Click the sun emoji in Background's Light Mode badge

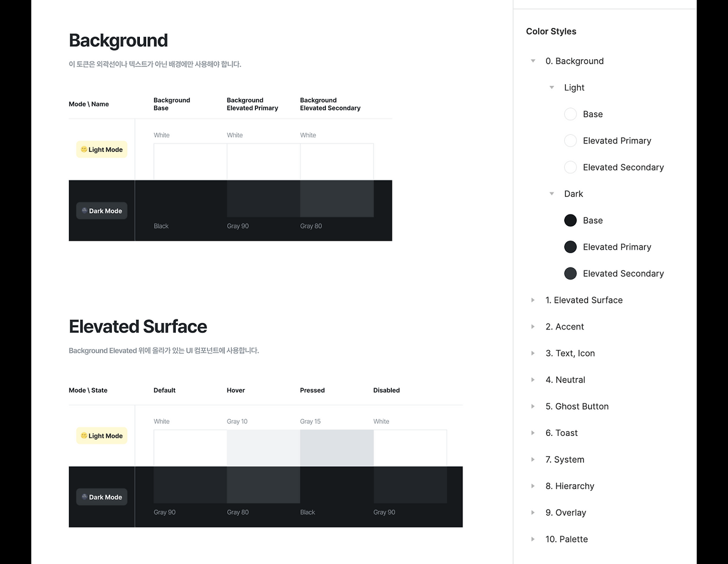(x=84, y=150)
